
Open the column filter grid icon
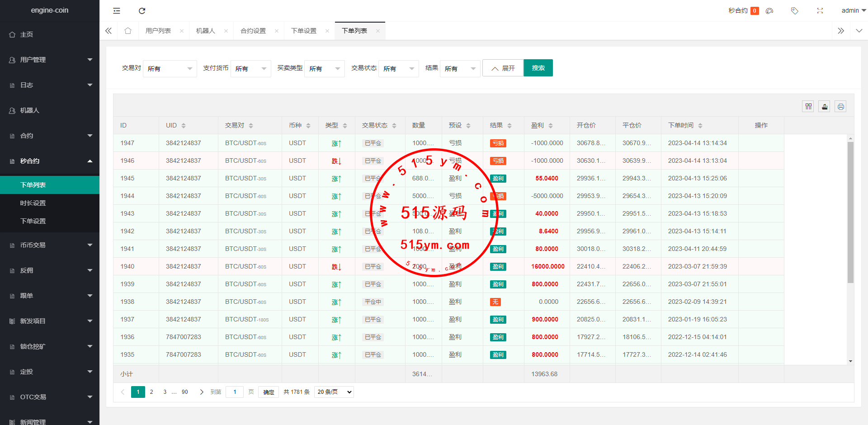point(808,107)
